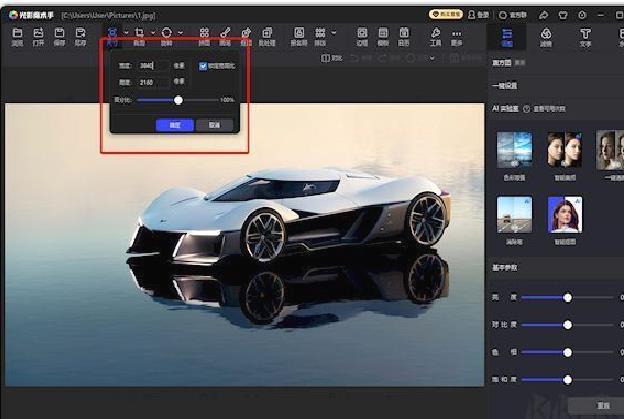The image size is (624, 419).
Task: Click the skin shirt icon in title bar
Action: [563, 15]
